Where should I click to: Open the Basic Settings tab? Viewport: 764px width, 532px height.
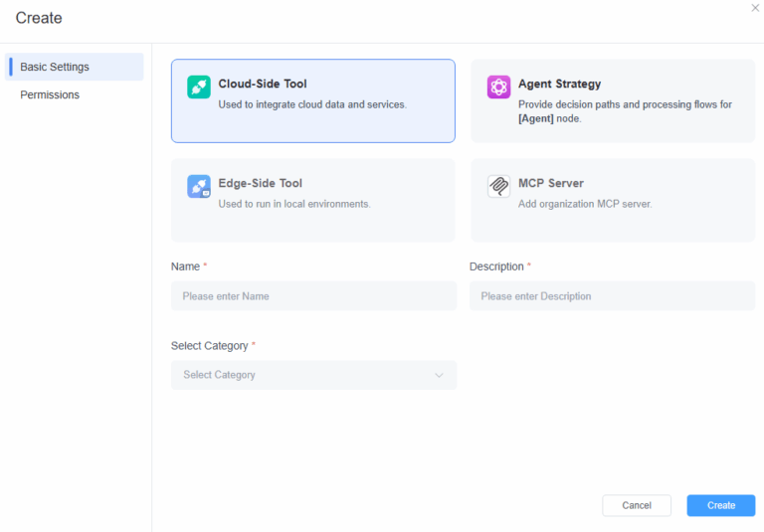tap(74, 67)
